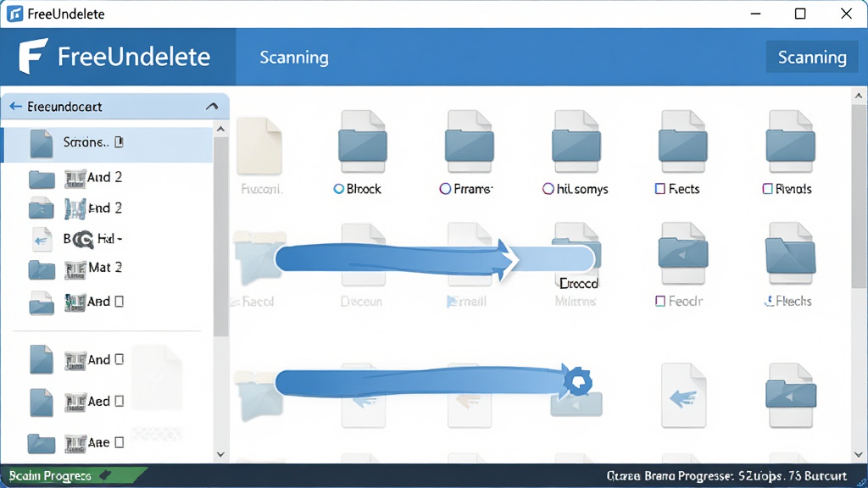The width and height of the screenshot is (868, 488).
Task: Select the Blnock radio button
Action: 339,189
